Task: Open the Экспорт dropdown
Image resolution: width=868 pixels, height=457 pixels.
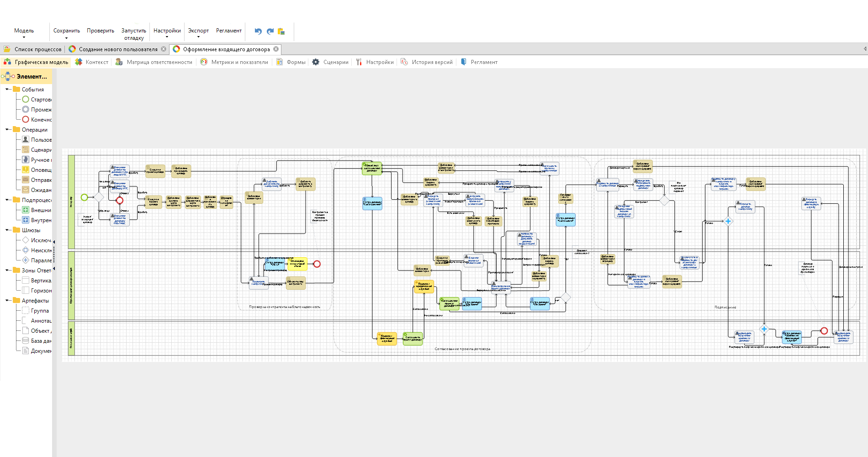Action: 198,33
